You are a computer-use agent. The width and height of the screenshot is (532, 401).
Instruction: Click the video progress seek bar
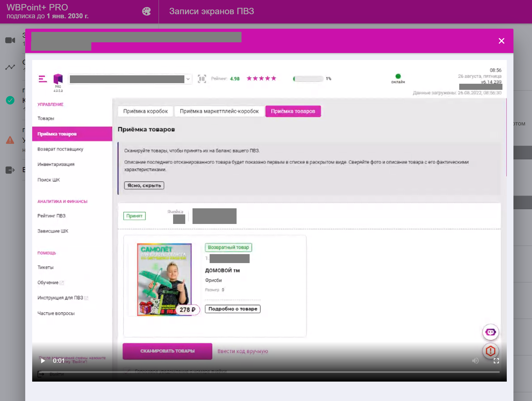pos(270,372)
